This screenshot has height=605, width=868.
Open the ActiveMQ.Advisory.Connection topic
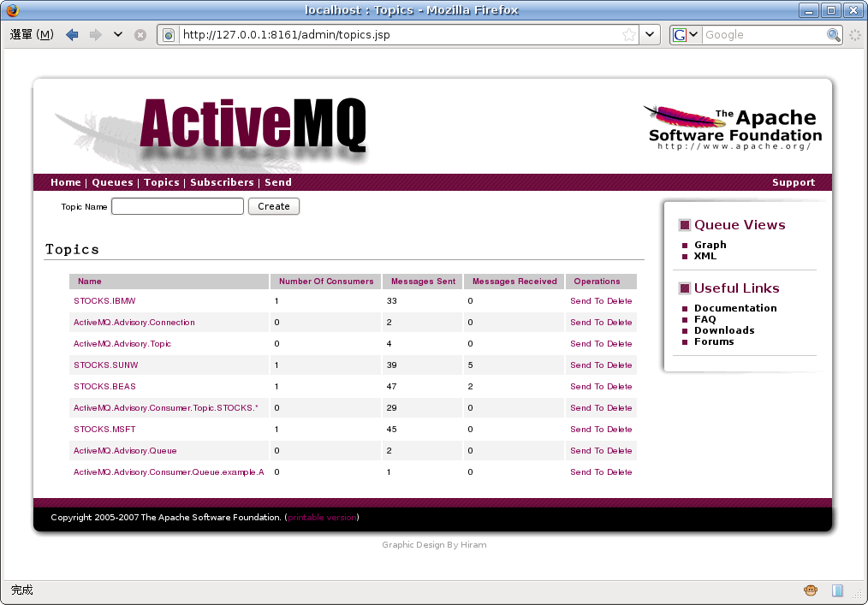(x=134, y=322)
